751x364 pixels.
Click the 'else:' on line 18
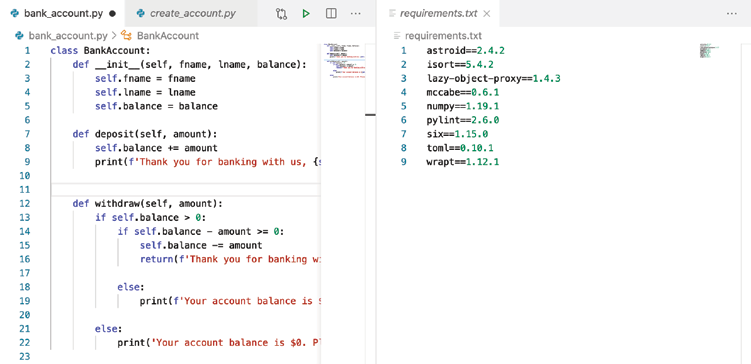click(131, 287)
